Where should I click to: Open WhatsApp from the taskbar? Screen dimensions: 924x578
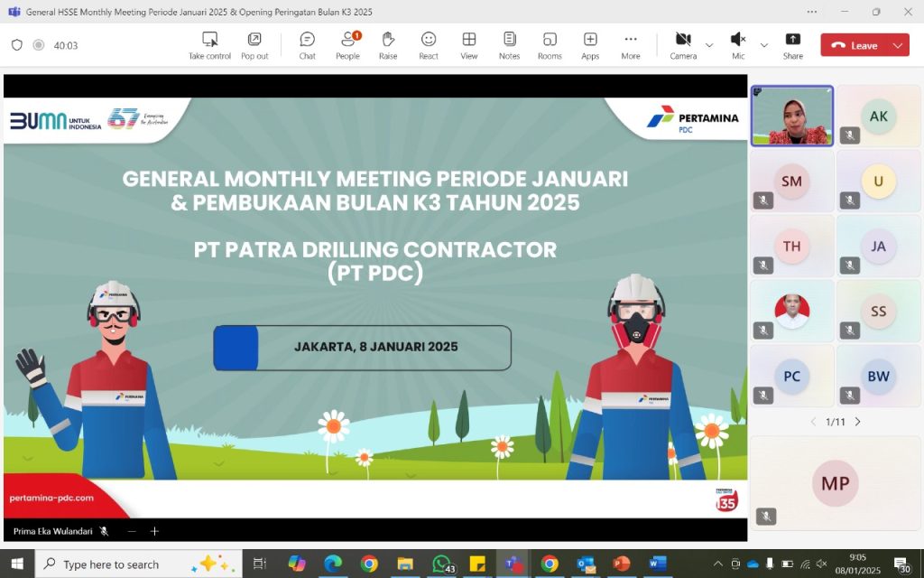[443, 564]
